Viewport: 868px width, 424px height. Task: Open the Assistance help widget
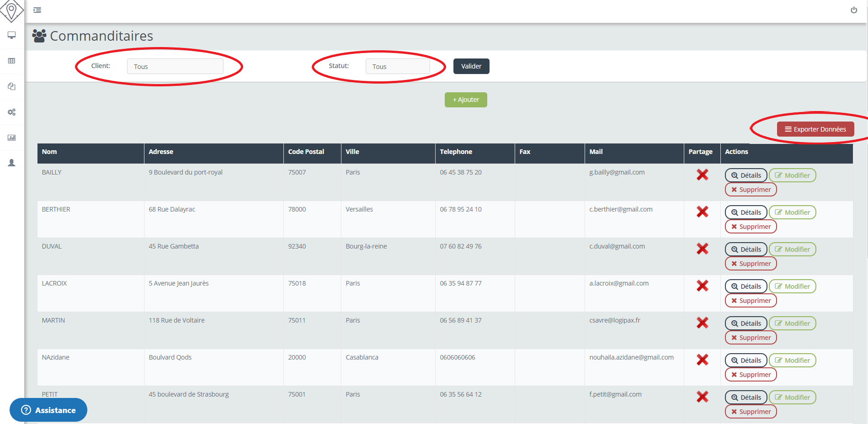point(48,410)
